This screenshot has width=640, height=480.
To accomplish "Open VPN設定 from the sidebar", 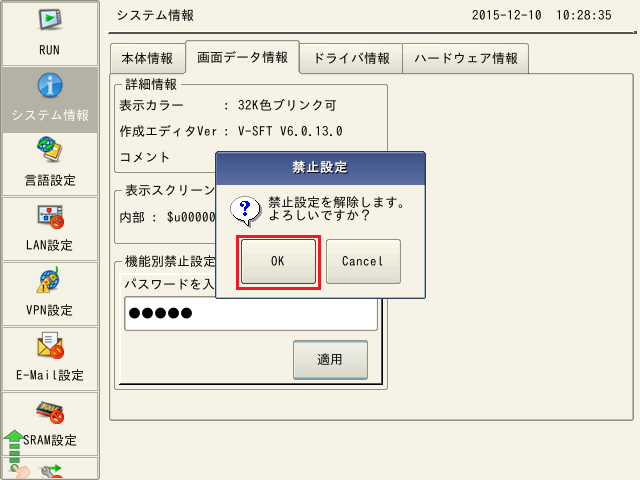I will (50, 294).
